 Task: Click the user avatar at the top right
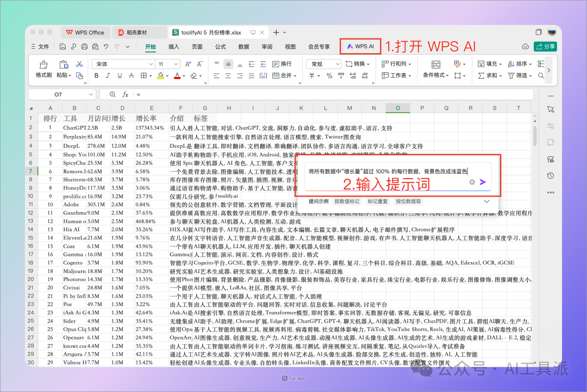click(552, 32)
